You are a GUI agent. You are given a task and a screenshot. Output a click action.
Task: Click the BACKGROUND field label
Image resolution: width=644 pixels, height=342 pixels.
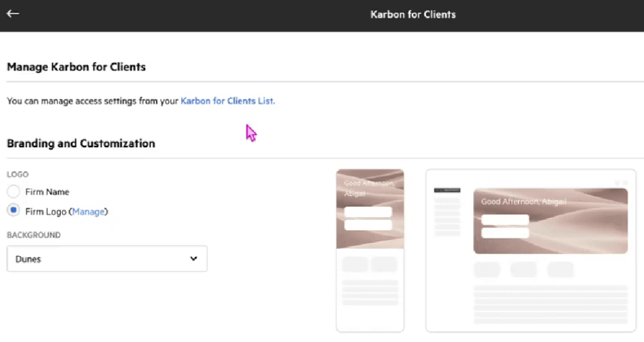(x=33, y=235)
